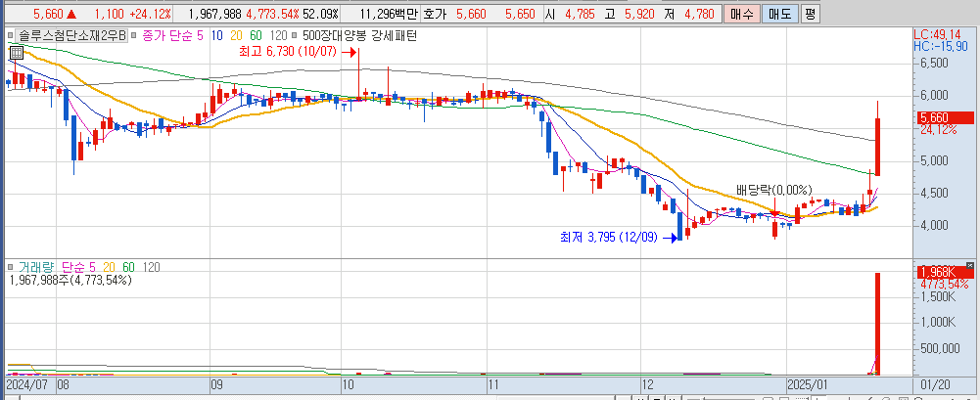The width and height of the screenshot is (980, 400).
Task: Click the 매도 sell button
Action: point(779,14)
